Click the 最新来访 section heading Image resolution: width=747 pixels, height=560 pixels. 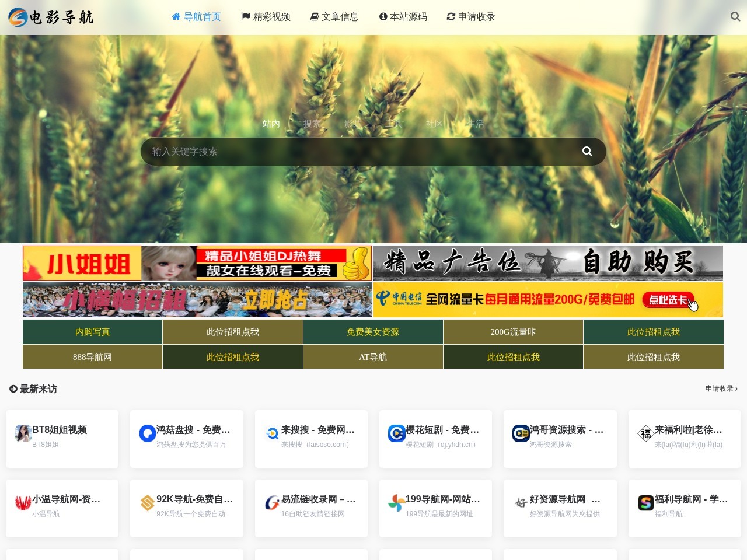[39, 389]
